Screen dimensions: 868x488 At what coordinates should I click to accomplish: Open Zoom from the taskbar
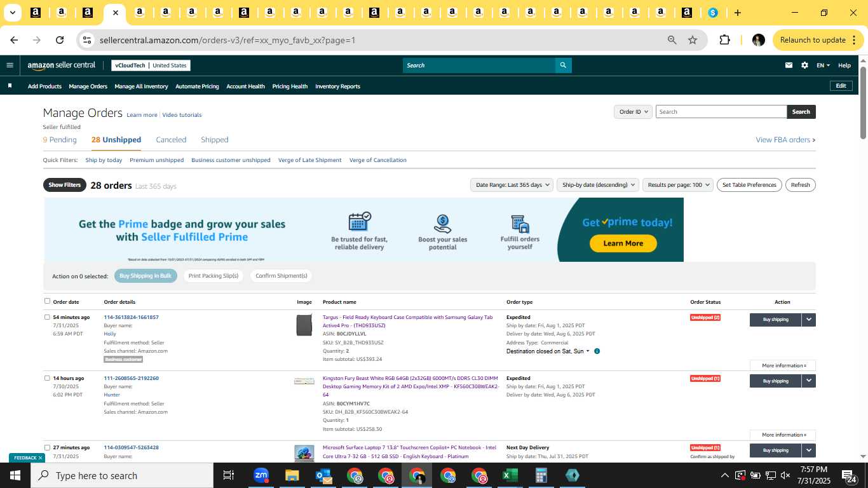coord(261,475)
